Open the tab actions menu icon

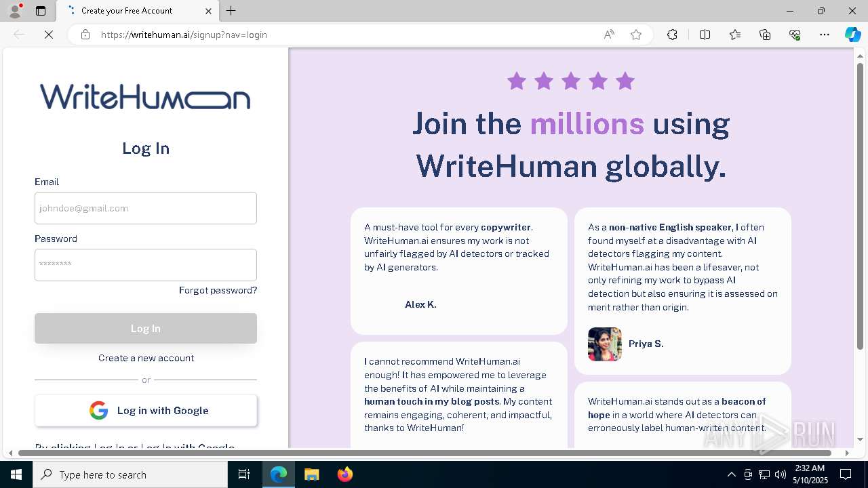click(x=41, y=11)
